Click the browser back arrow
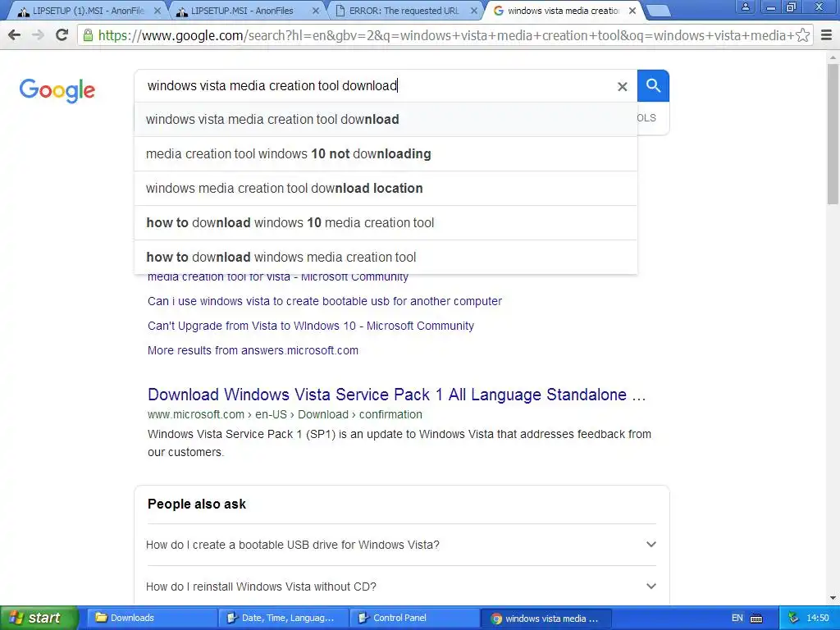Screen dimensions: 840x630 [x=15, y=35]
